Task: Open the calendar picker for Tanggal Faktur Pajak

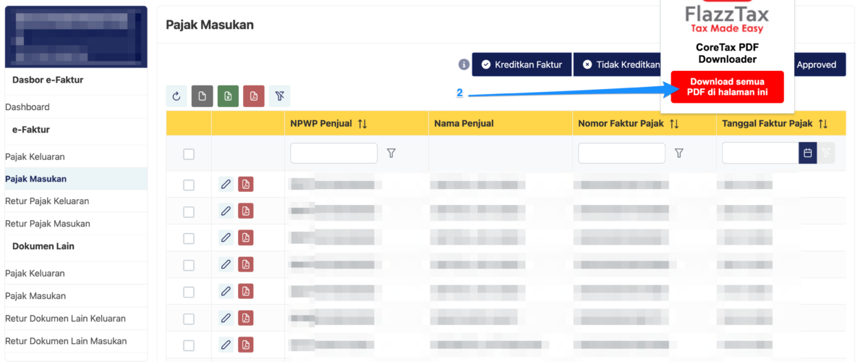Action: [807, 153]
